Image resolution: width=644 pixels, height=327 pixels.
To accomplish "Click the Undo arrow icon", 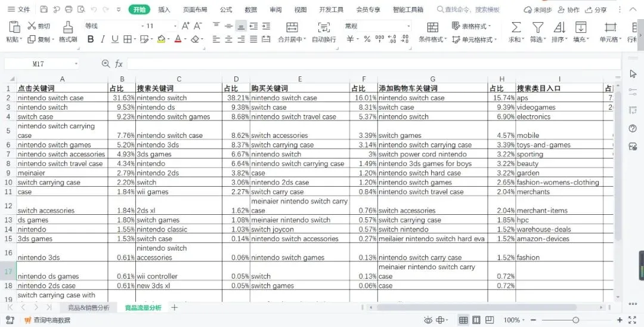I will click(94, 10).
